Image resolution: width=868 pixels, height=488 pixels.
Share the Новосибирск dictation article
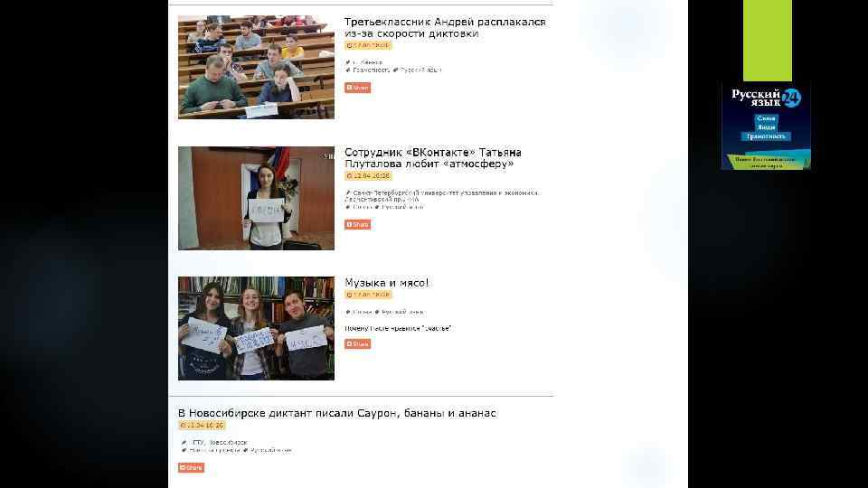tap(191, 467)
